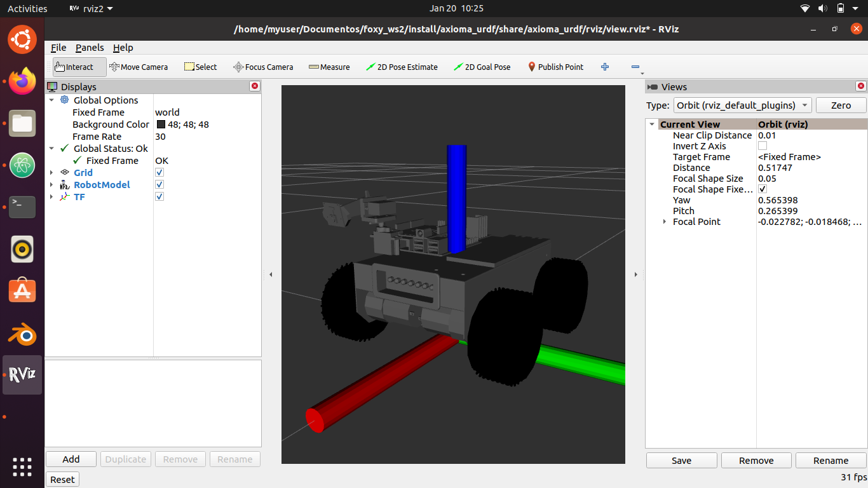Enable the Invert Z Axis checkbox
The height and width of the screenshot is (488, 868).
click(x=763, y=146)
